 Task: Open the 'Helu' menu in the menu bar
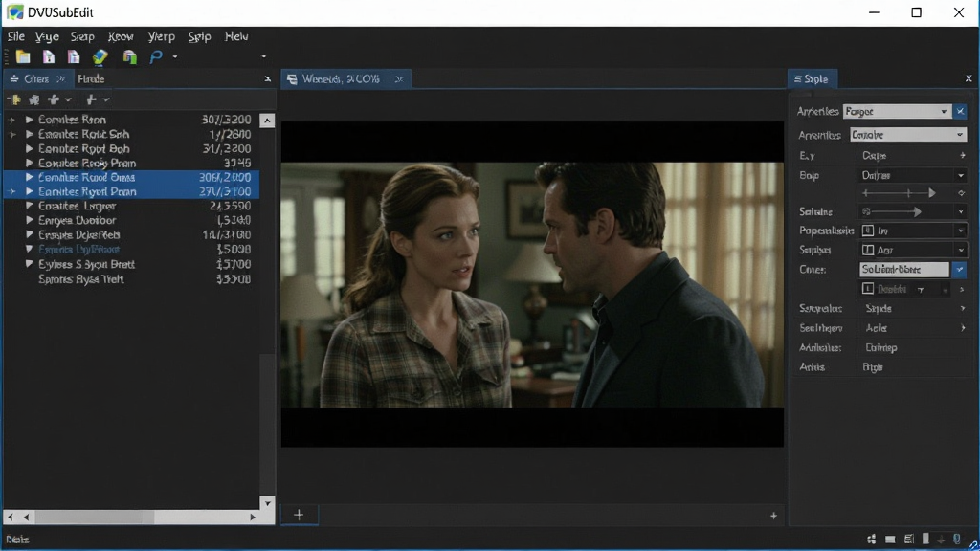(236, 37)
